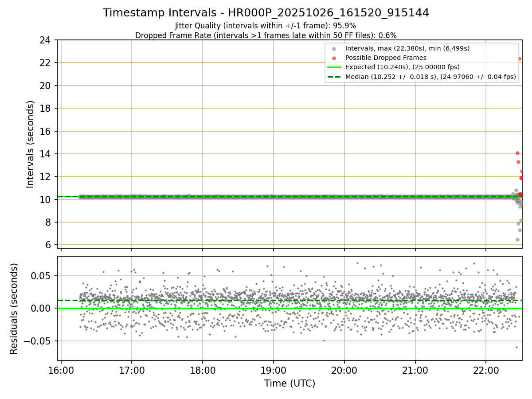Click the red Possible Dropped Frames legend marker
Screen dimensions: 532x399
[334, 58]
